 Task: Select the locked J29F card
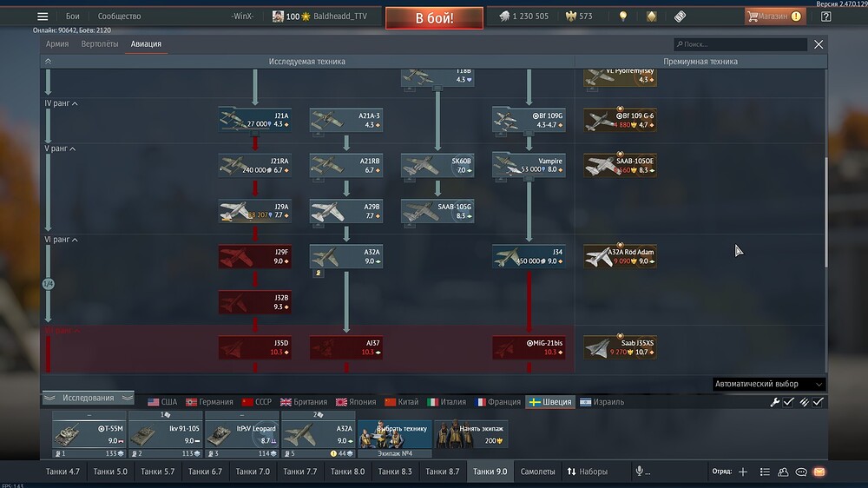point(255,256)
